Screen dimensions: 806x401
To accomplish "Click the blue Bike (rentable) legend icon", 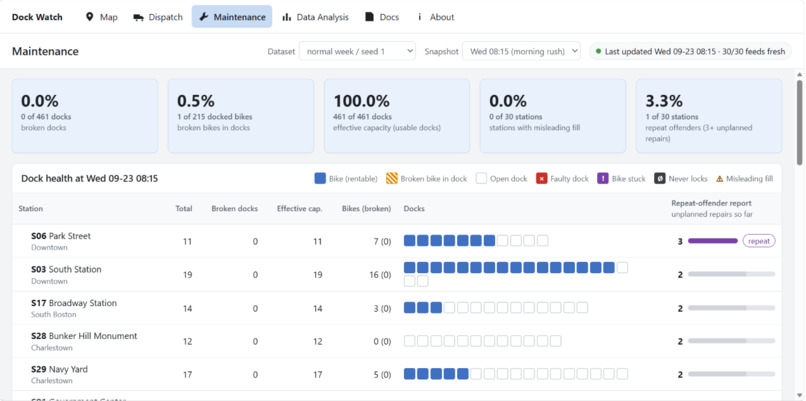I will click(x=320, y=178).
